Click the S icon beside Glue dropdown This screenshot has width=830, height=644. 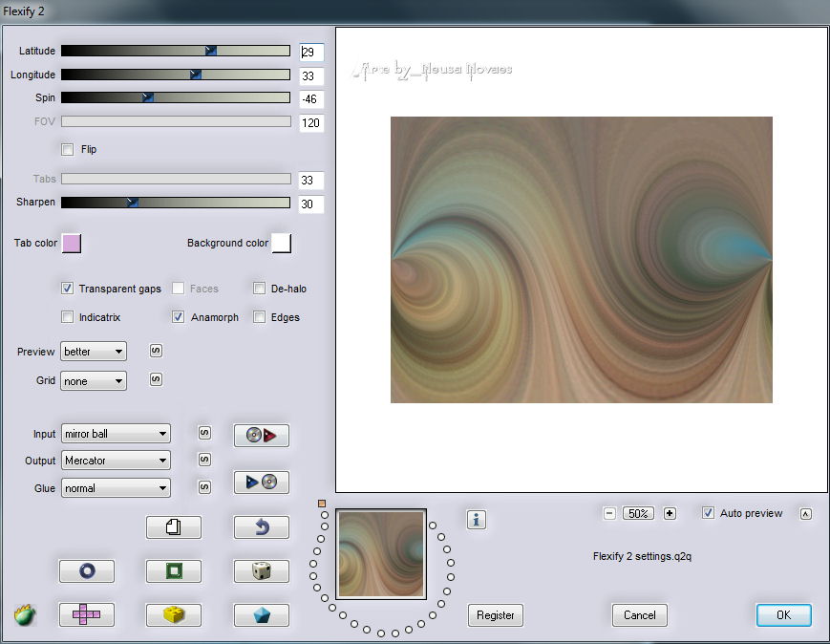204,487
